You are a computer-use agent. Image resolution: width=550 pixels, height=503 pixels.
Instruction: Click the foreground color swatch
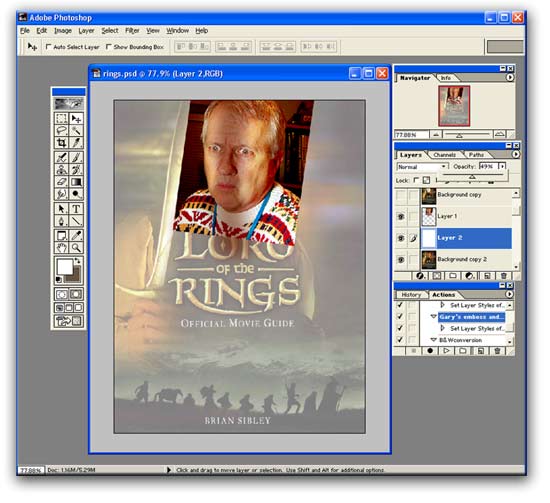(x=64, y=267)
